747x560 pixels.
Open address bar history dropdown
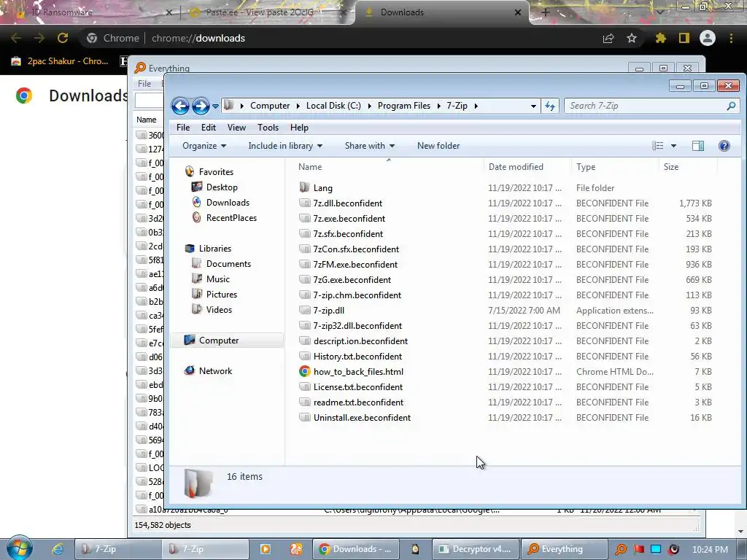click(533, 106)
